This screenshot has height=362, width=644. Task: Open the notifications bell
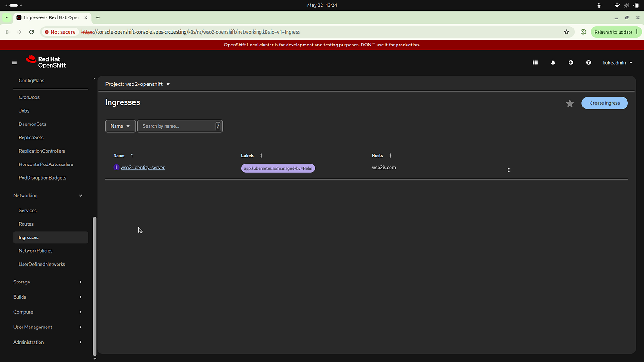pos(553,62)
